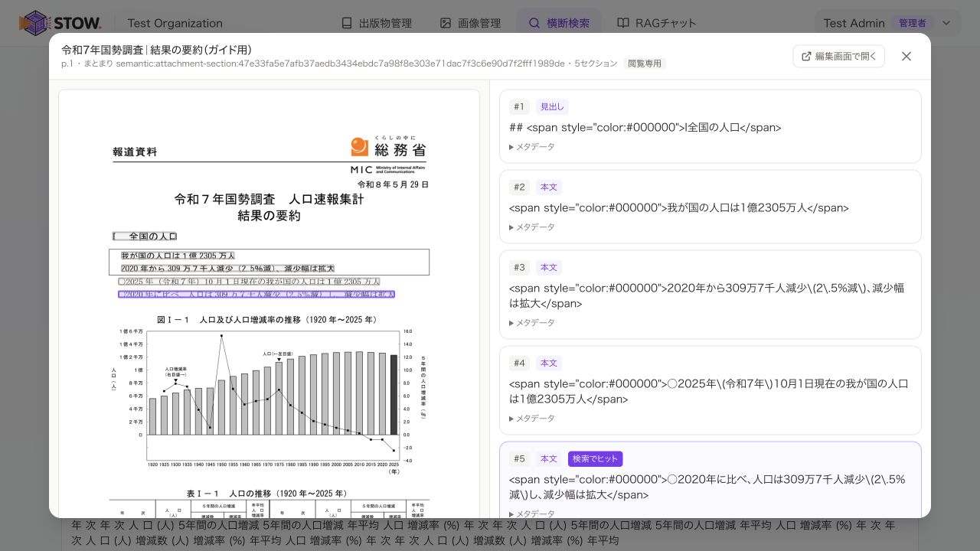Click the 報道資料 label in document preview
The image size is (980, 551).
click(x=135, y=152)
